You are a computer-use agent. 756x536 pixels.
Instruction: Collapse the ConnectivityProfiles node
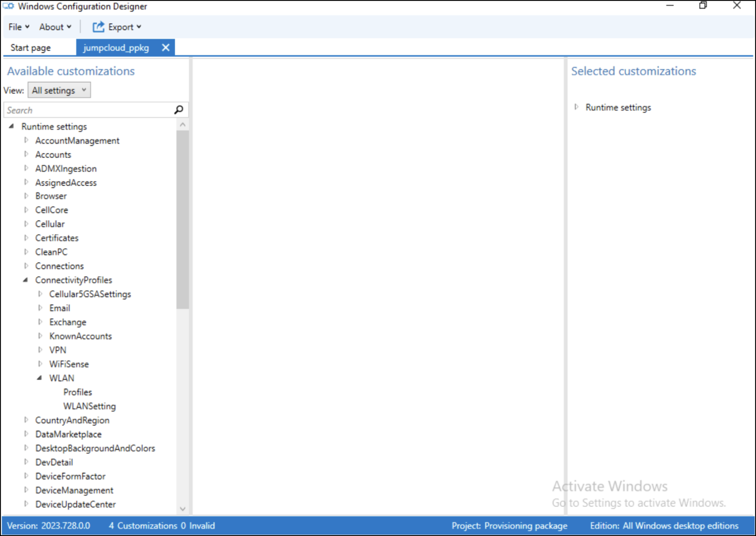click(x=26, y=280)
